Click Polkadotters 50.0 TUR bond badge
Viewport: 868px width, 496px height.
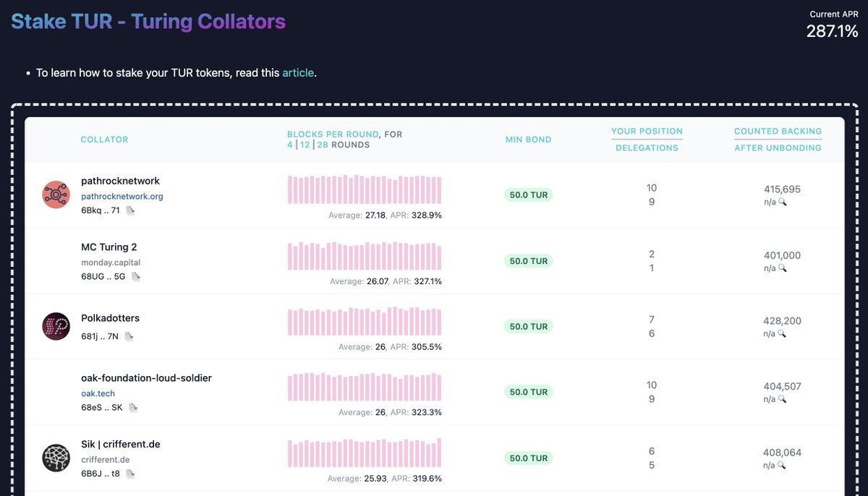click(528, 327)
